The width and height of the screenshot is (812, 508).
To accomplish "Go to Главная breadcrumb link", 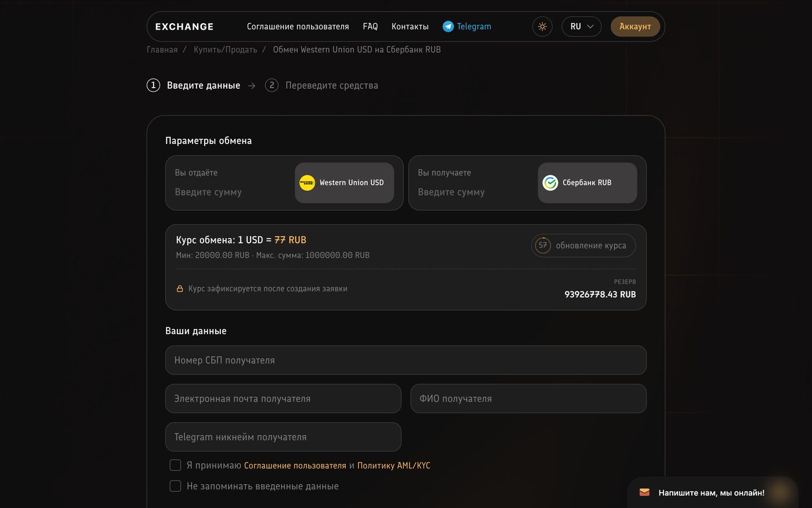I will coord(162,50).
